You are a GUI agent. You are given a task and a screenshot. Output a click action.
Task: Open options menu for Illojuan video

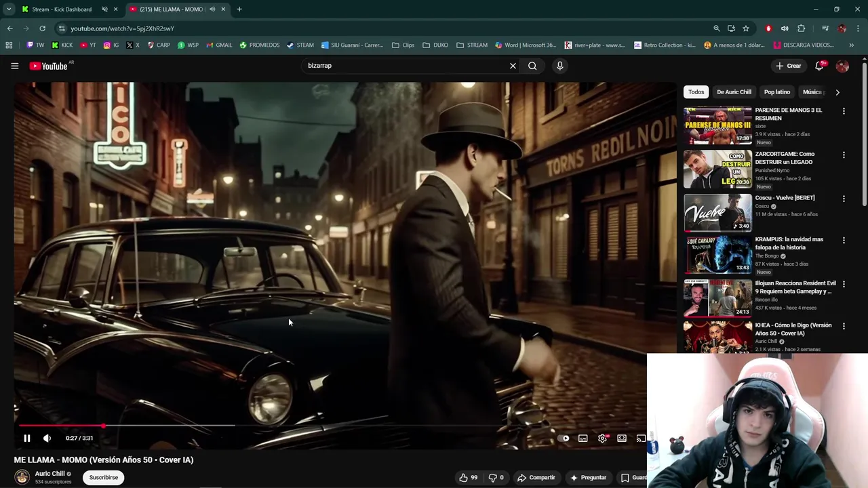(x=844, y=285)
